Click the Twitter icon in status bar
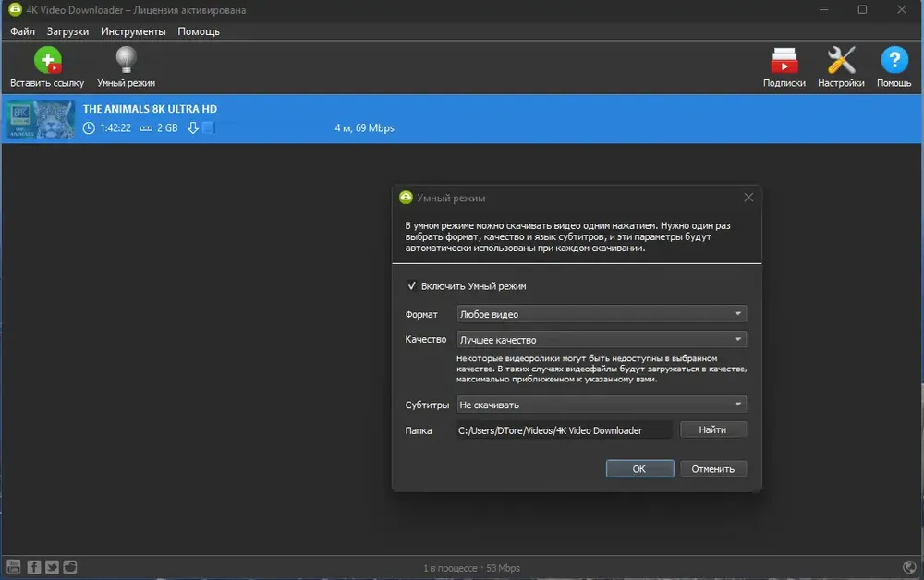Image resolution: width=924 pixels, height=580 pixels. pyautogui.click(x=52, y=567)
